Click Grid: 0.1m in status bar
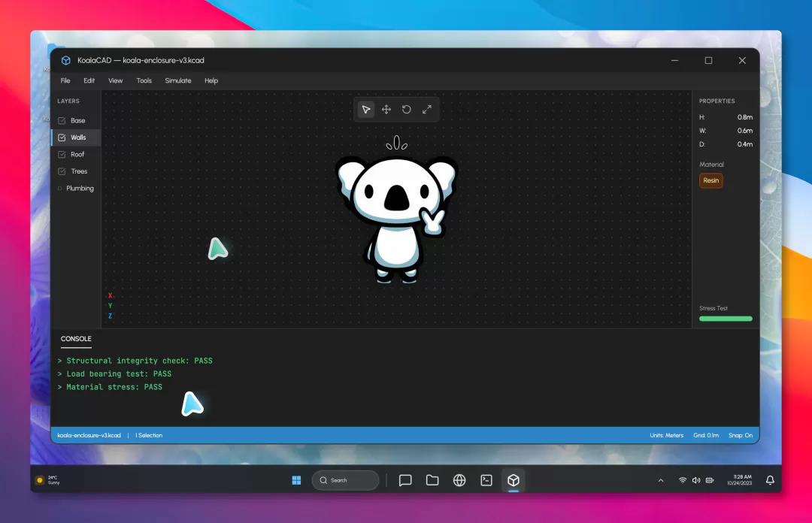This screenshot has width=812, height=523. (706, 436)
